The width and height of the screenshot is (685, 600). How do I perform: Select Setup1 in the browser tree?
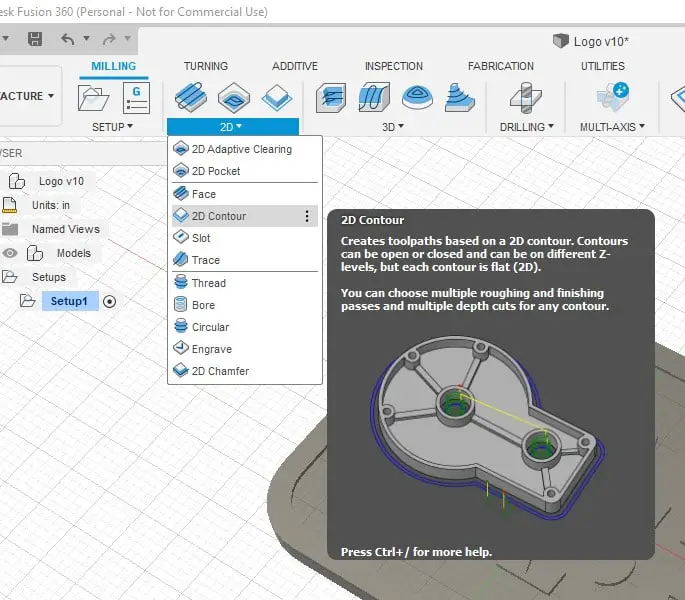tap(69, 301)
